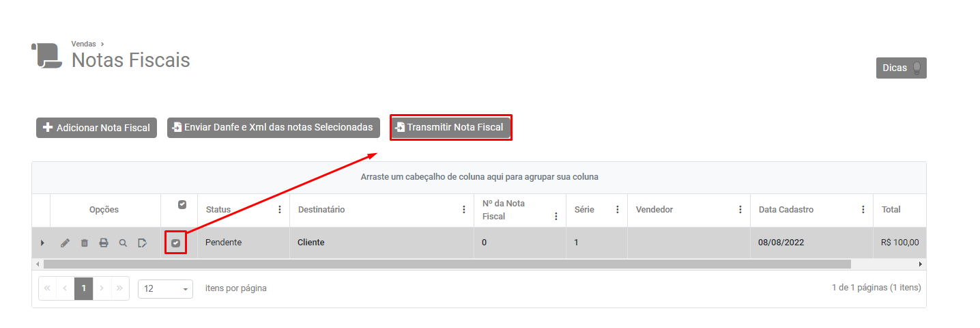Screen dimensions: 980x328
Task: Select page 1 in the pager
Action: [x=83, y=288]
